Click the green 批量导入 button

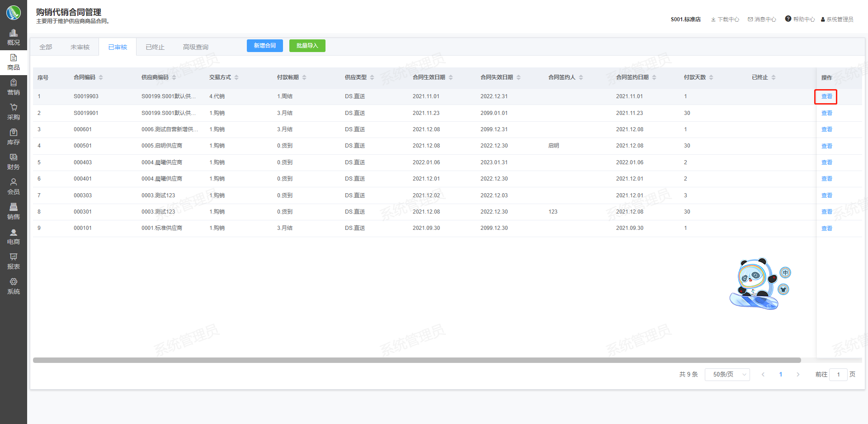tap(307, 46)
